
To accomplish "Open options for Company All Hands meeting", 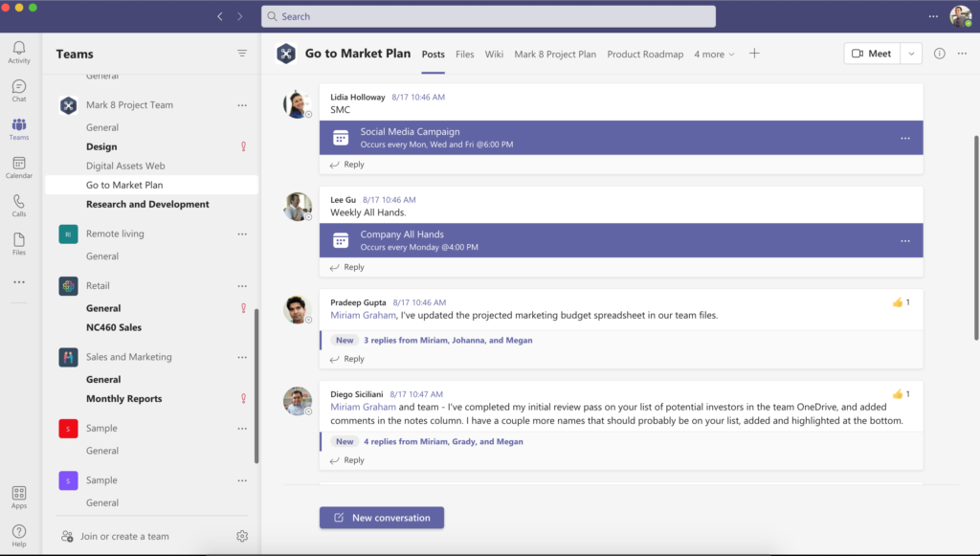I will (905, 240).
